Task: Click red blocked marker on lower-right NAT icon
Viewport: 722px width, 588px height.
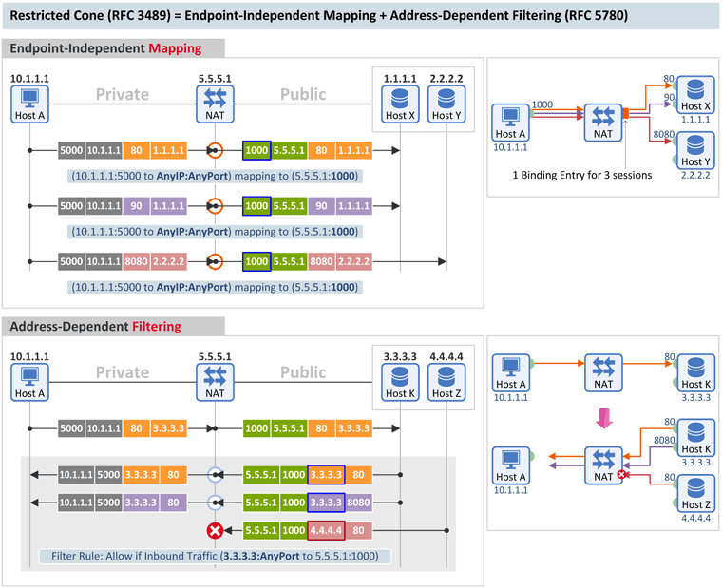Action: tap(621, 474)
